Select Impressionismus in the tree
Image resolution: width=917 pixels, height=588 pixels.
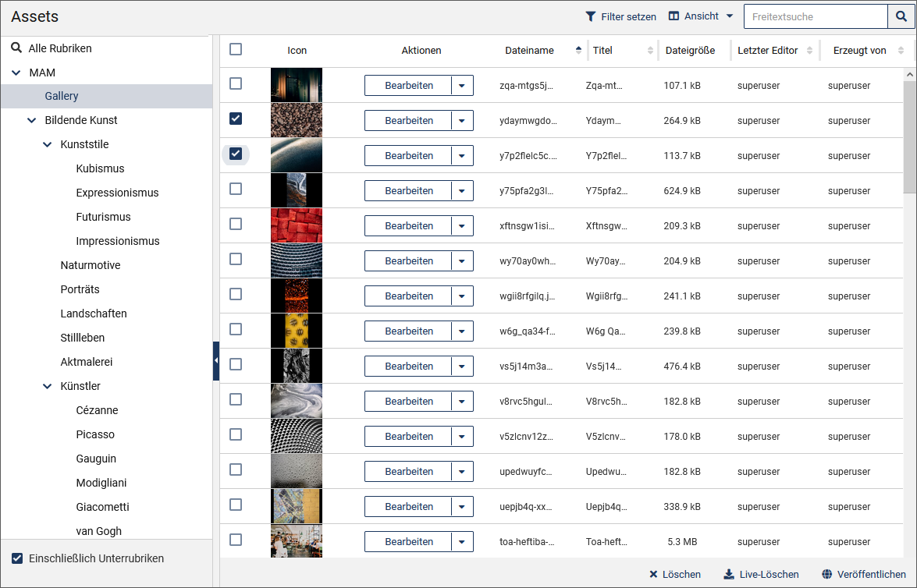tap(118, 241)
